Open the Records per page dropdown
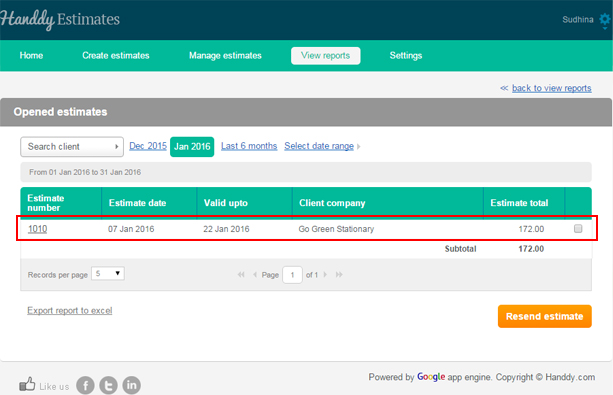The height and width of the screenshot is (395, 613). [x=108, y=273]
